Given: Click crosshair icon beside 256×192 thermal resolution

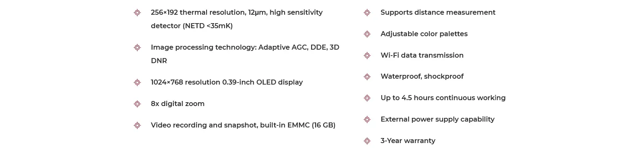Looking at the screenshot, I should [137, 13].
